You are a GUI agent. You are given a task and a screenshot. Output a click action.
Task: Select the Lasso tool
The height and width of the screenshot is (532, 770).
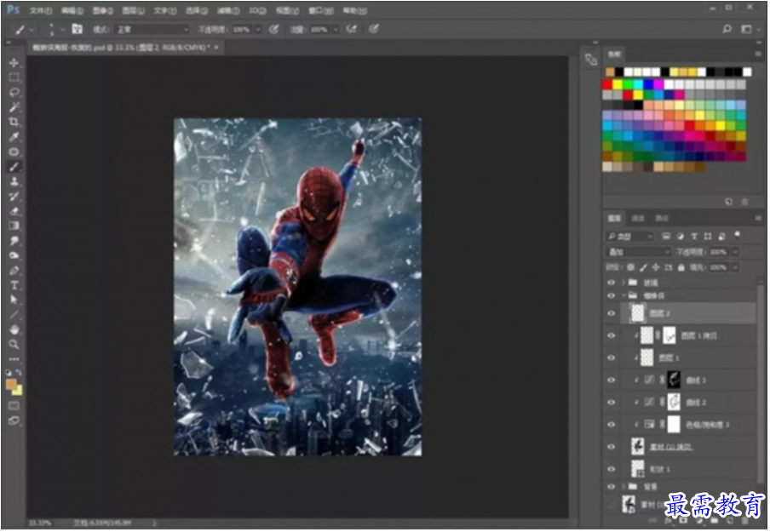pos(14,92)
